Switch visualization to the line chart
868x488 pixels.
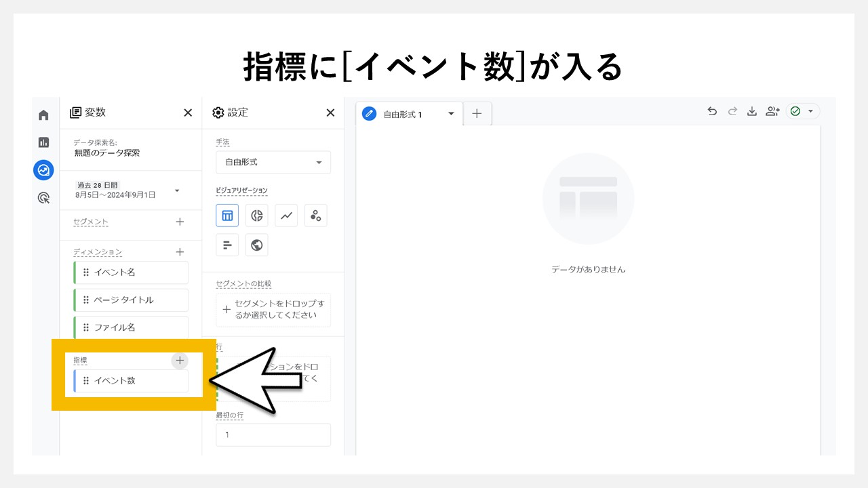(286, 215)
